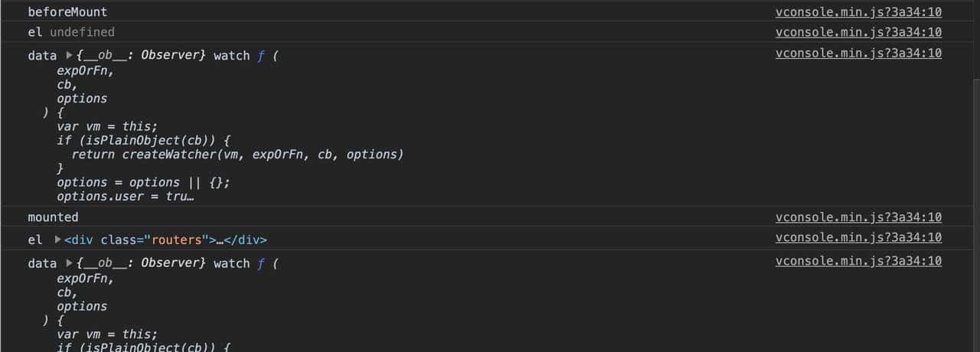
Task: Open source link of the data log before mounted
Action: (x=858, y=53)
